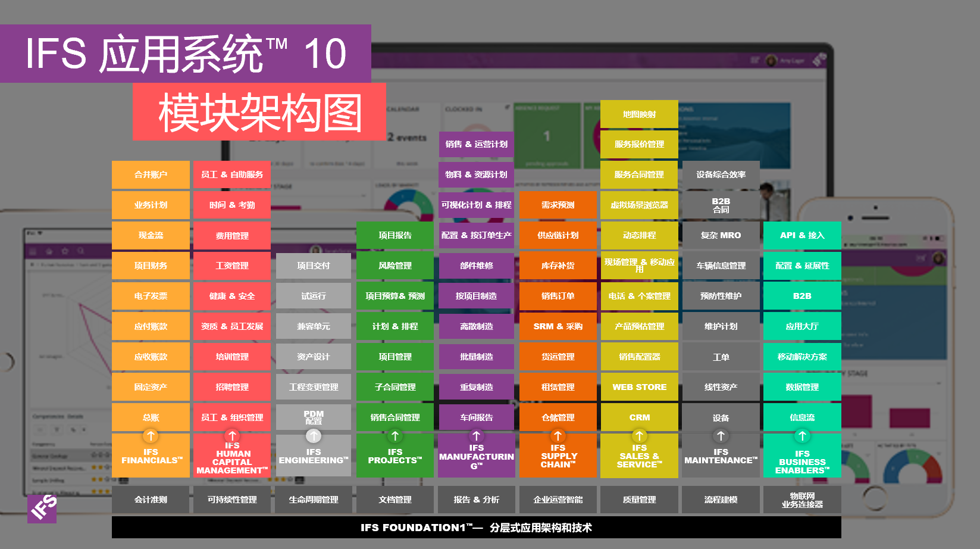Click the 需求预测 tile
Image resolution: width=980 pixels, height=549 pixels.
[x=558, y=205]
